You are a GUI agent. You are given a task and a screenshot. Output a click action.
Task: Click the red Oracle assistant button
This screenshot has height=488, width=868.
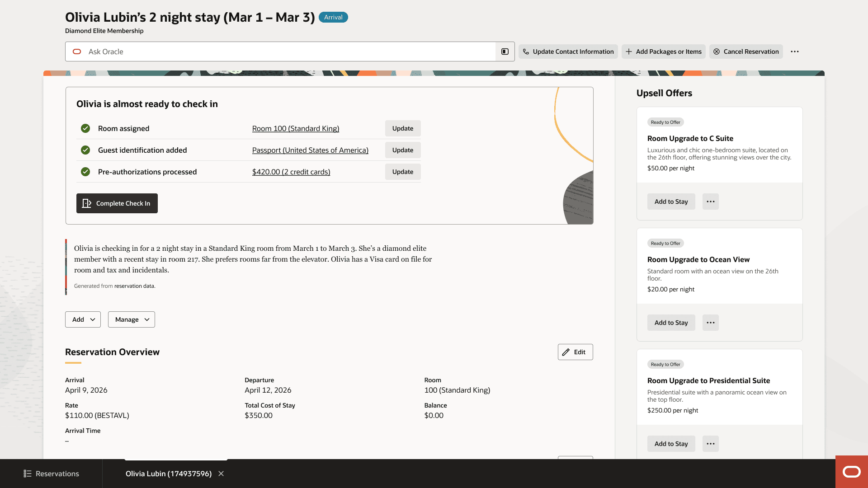851,472
